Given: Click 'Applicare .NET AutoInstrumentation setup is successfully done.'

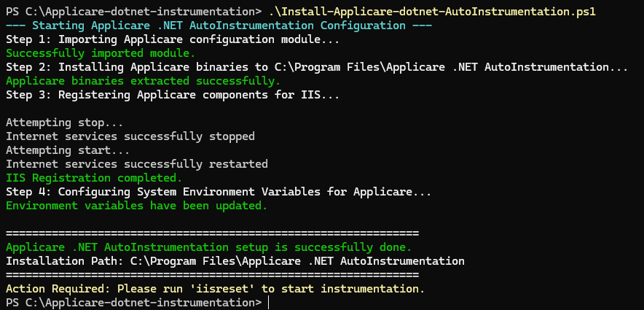Looking at the screenshot, I should [x=208, y=247].
